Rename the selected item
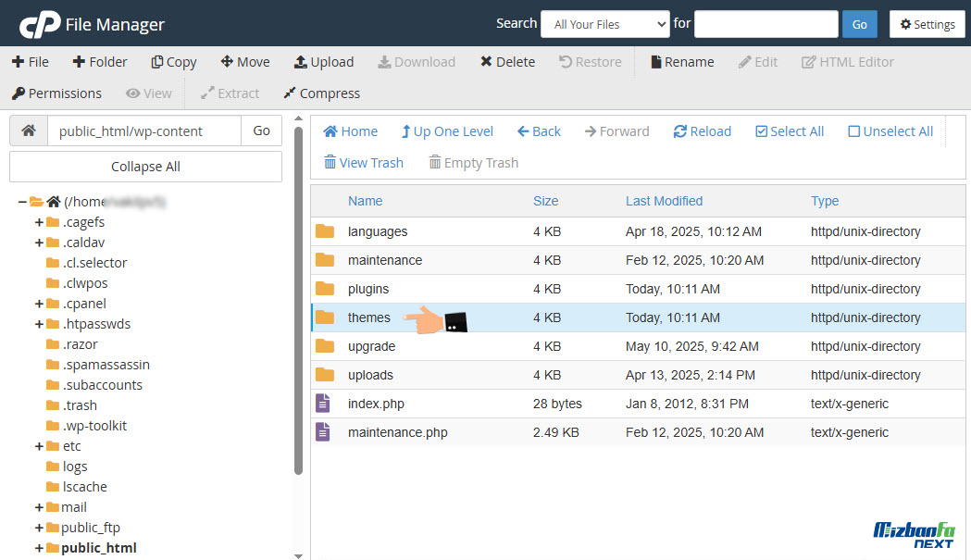This screenshot has height=560, width=971. coord(682,62)
